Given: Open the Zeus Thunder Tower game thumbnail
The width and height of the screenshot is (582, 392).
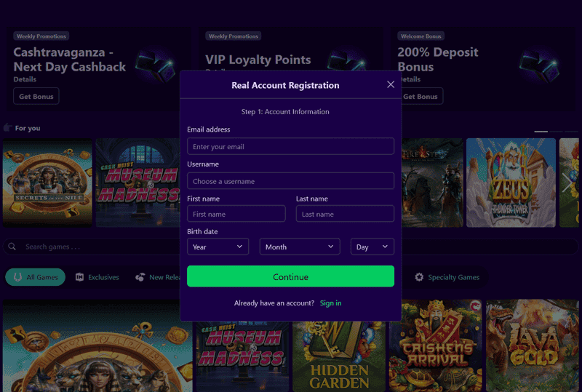Looking at the screenshot, I should point(511,183).
